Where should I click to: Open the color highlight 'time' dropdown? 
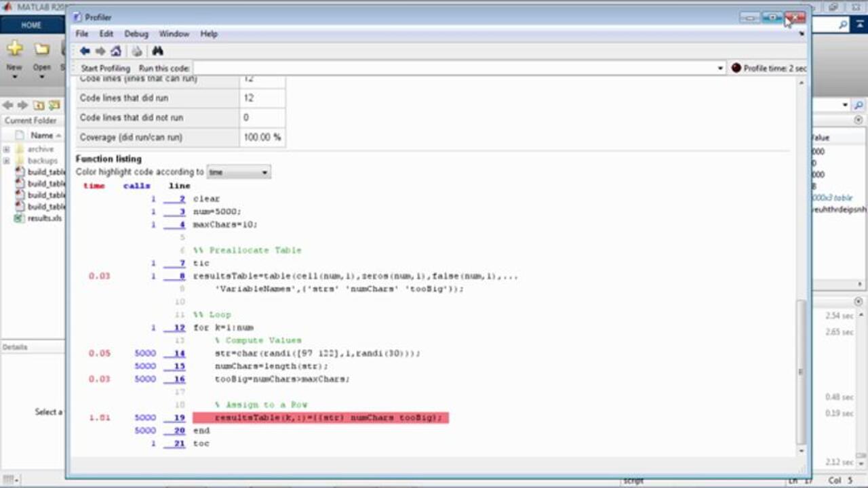pos(238,172)
